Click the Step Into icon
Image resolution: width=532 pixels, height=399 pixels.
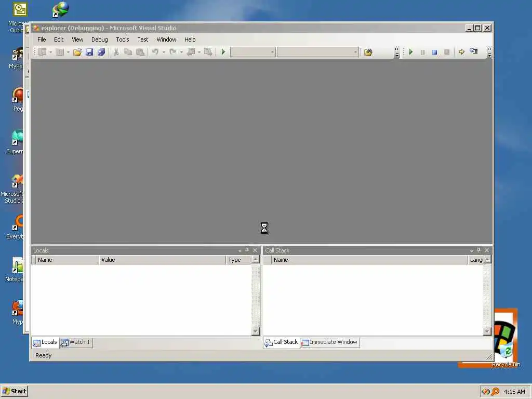[474, 52]
